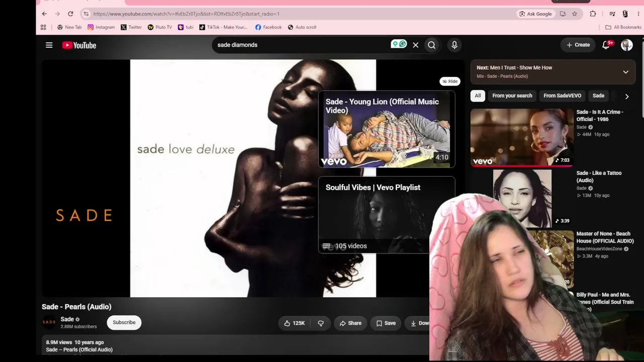Open the Create menu

578,45
